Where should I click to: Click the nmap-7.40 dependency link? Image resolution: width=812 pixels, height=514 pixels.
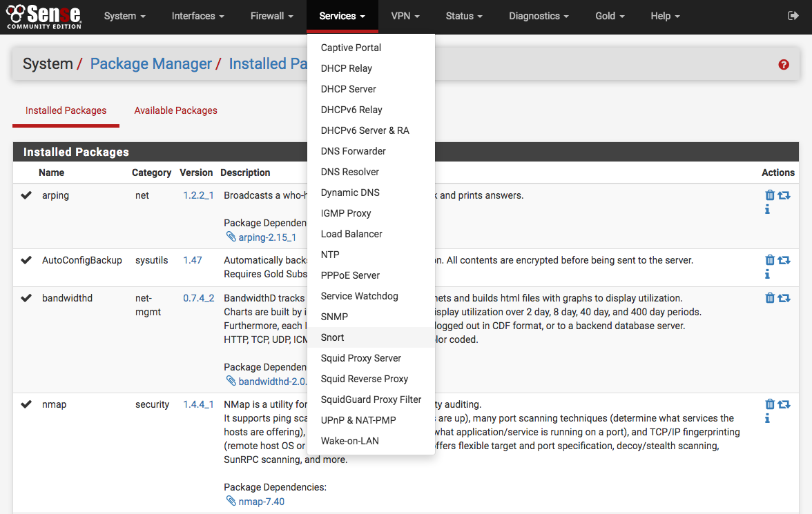pos(261,501)
